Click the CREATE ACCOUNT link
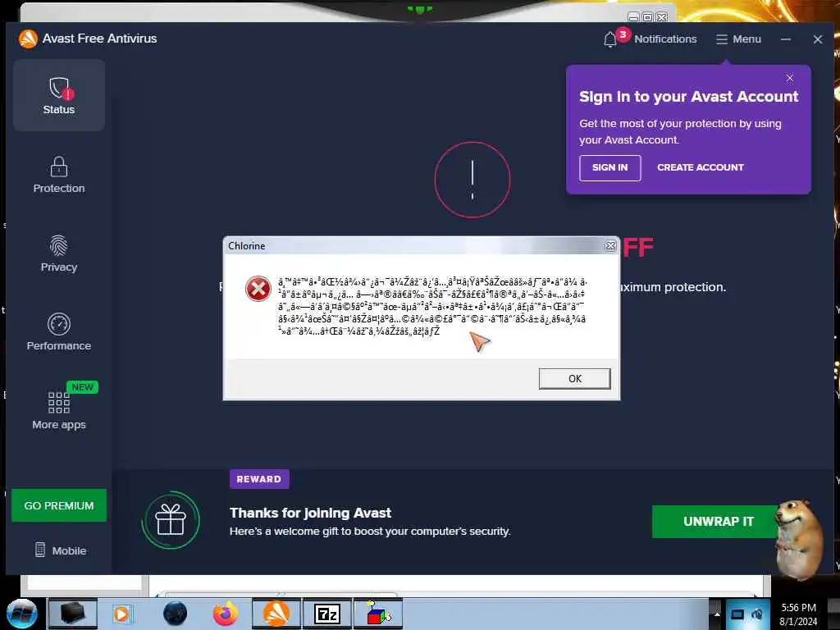 tap(701, 167)
